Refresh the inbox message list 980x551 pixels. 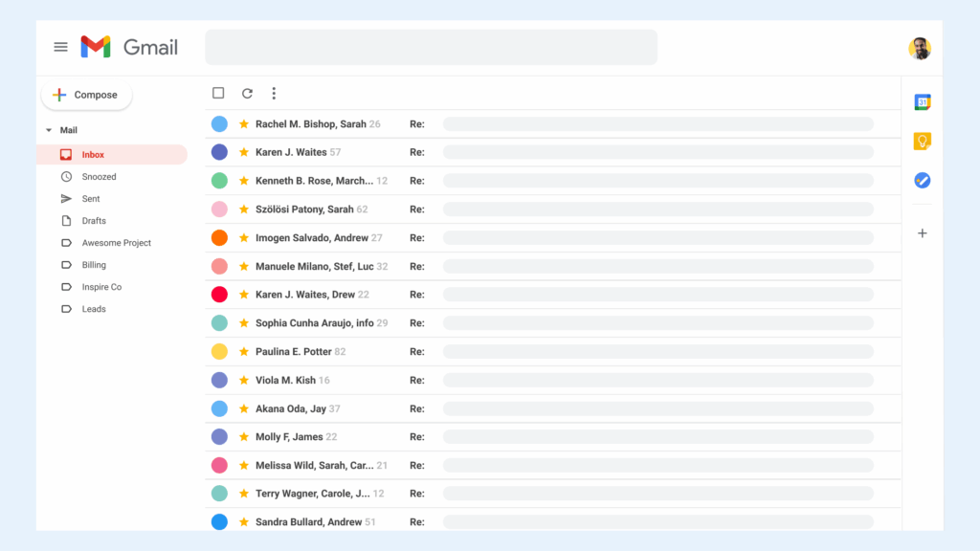(248, 93)
